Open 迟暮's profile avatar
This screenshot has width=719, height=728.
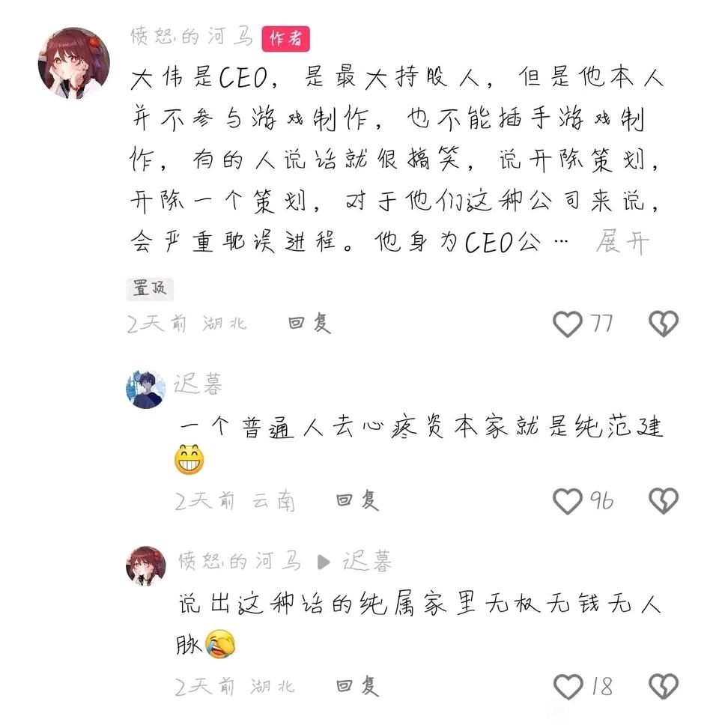(x=146, y=389)
